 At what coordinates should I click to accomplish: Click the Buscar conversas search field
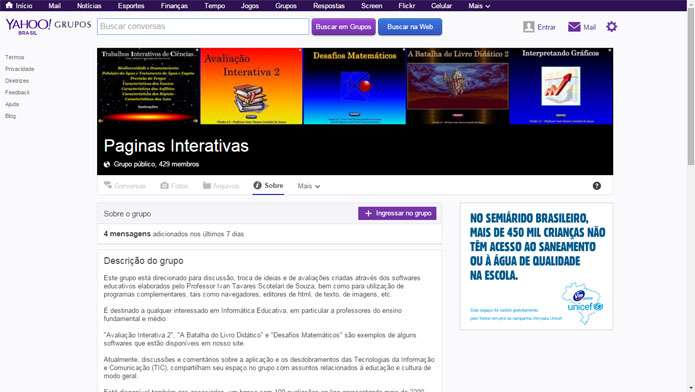pos(203,27)
